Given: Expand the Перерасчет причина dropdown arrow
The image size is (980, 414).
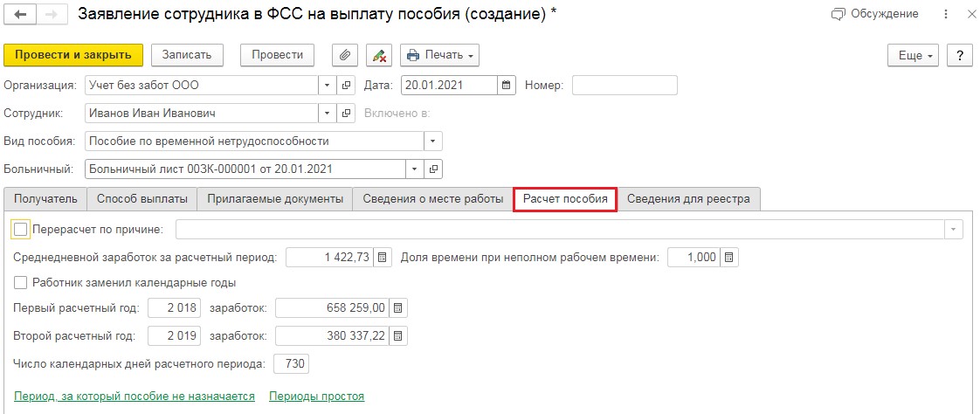Looking at the screenshot, I should point(953,230).
